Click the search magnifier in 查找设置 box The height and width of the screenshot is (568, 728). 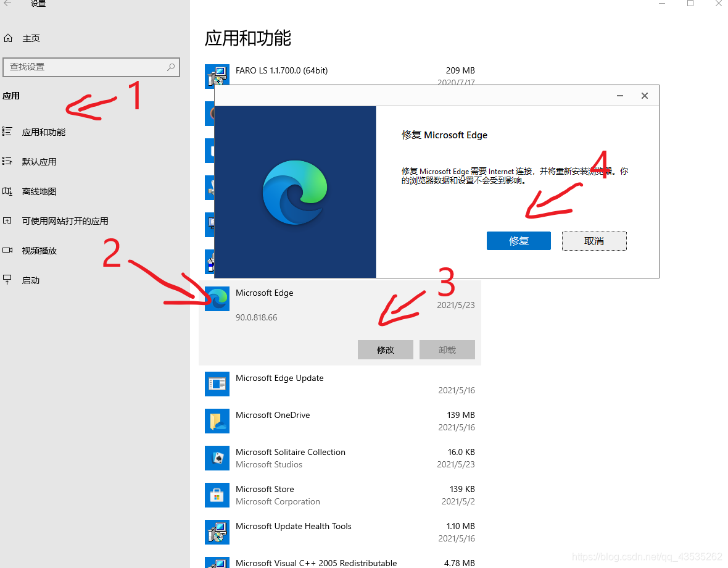click(171, 67)
